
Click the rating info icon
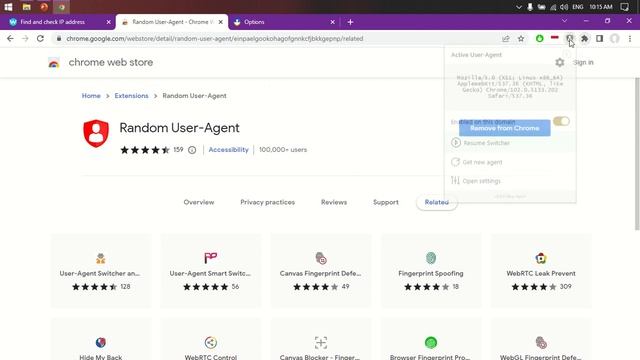(192, 150)
